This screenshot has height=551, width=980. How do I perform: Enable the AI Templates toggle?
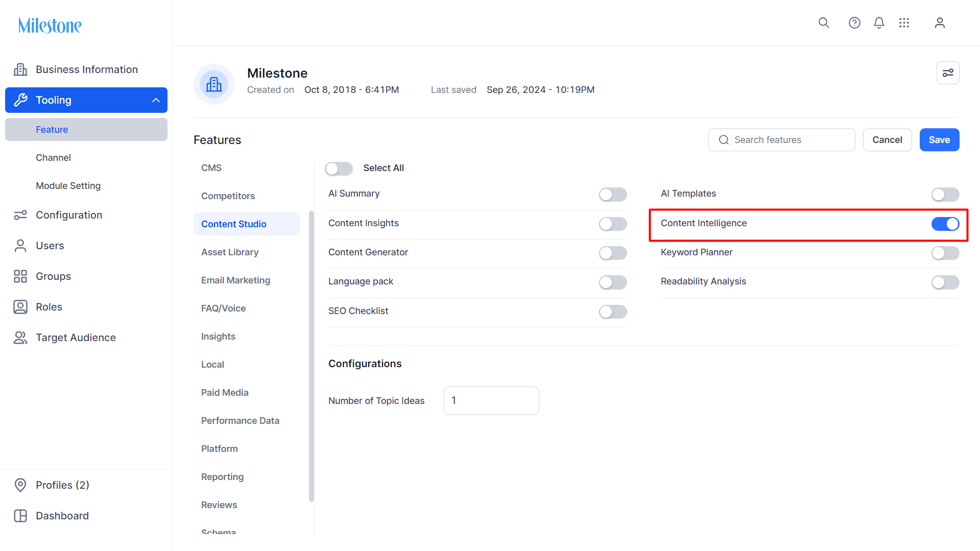click(945, 195)
